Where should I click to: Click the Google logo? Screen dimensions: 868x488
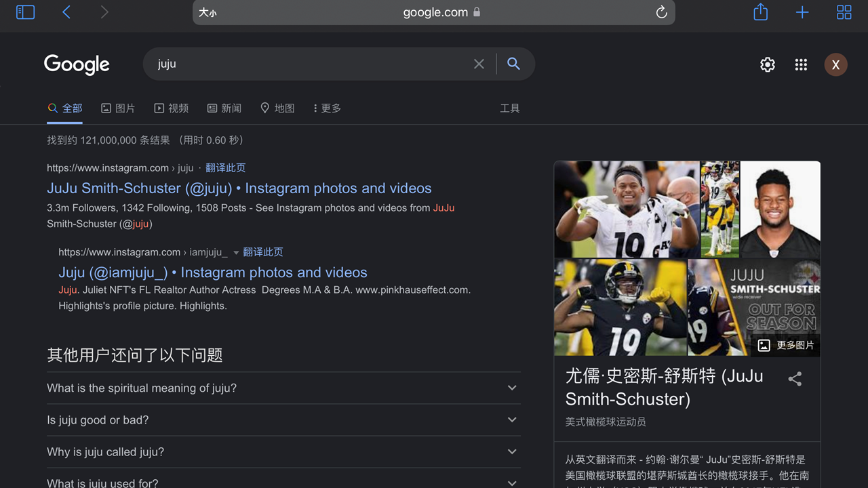click(77, 64)
